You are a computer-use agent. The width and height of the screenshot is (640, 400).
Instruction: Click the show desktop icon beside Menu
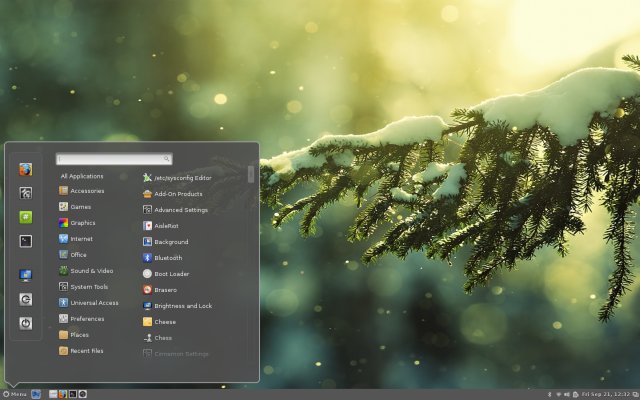coord(36,394)
